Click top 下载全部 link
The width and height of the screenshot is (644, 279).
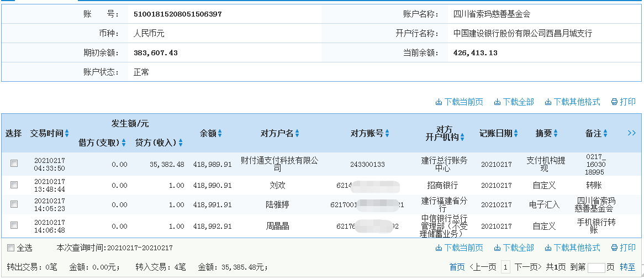(514, 102)
